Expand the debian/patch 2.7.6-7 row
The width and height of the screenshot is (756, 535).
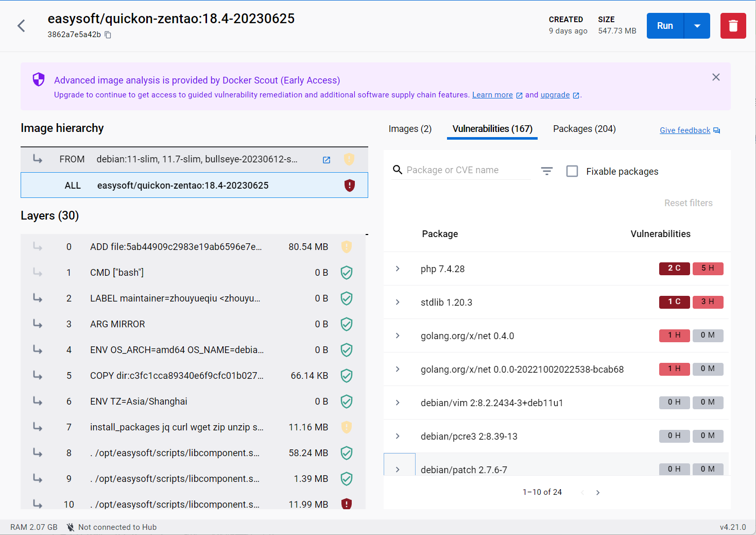398,469
